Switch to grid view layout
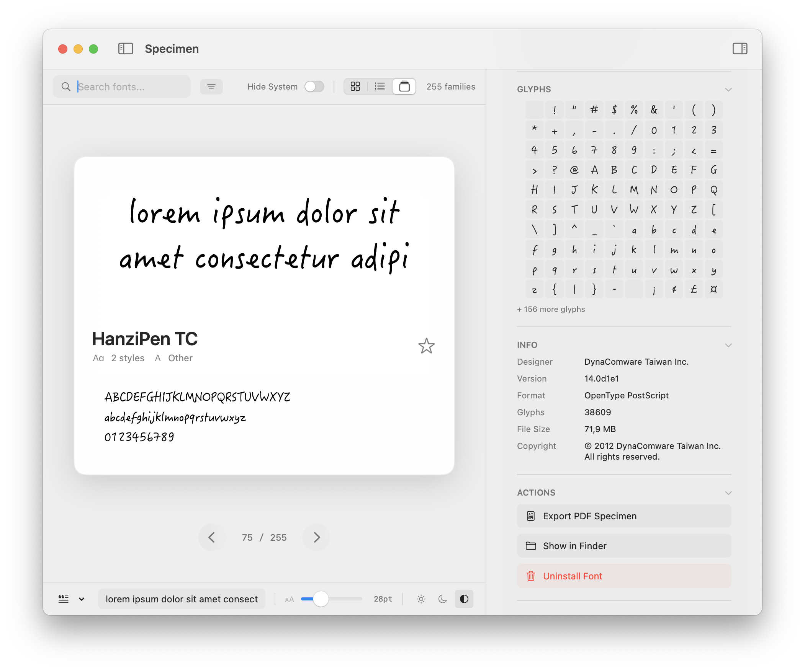The width and height of the screenshot is (805, 672). coord(355,86)
